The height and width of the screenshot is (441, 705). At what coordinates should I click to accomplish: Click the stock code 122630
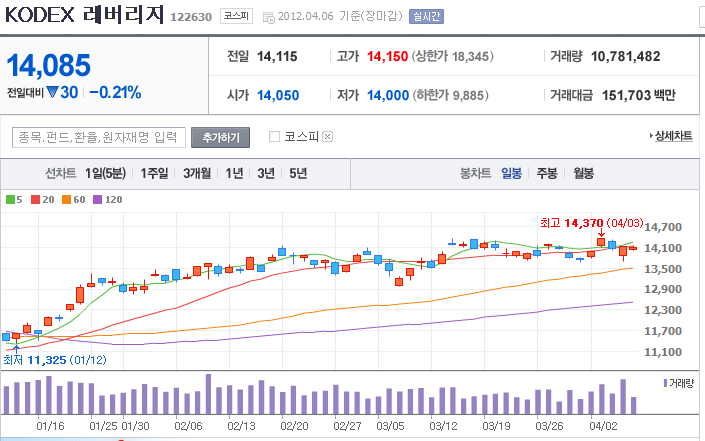click(x=191, y=17)
